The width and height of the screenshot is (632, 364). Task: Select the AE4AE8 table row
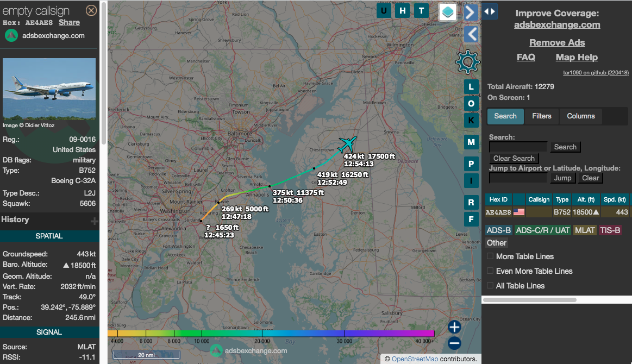[558, 212]
